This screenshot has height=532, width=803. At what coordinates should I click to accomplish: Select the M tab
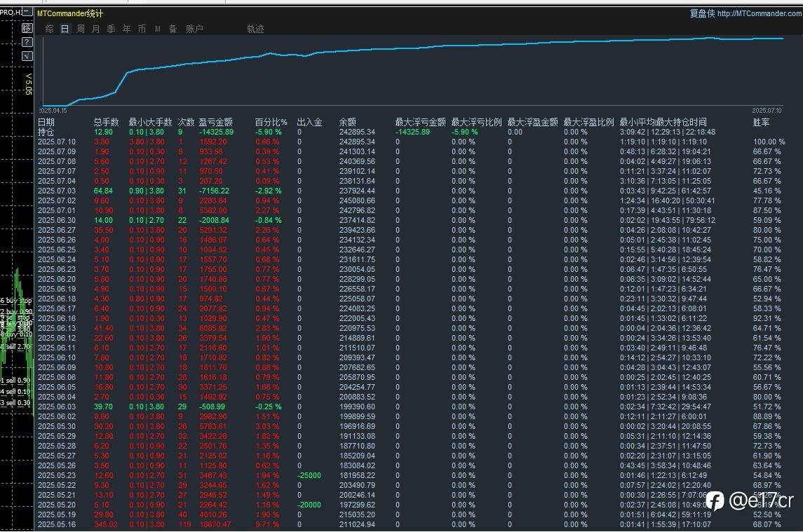pyautogui.click(x=158, y=29)
